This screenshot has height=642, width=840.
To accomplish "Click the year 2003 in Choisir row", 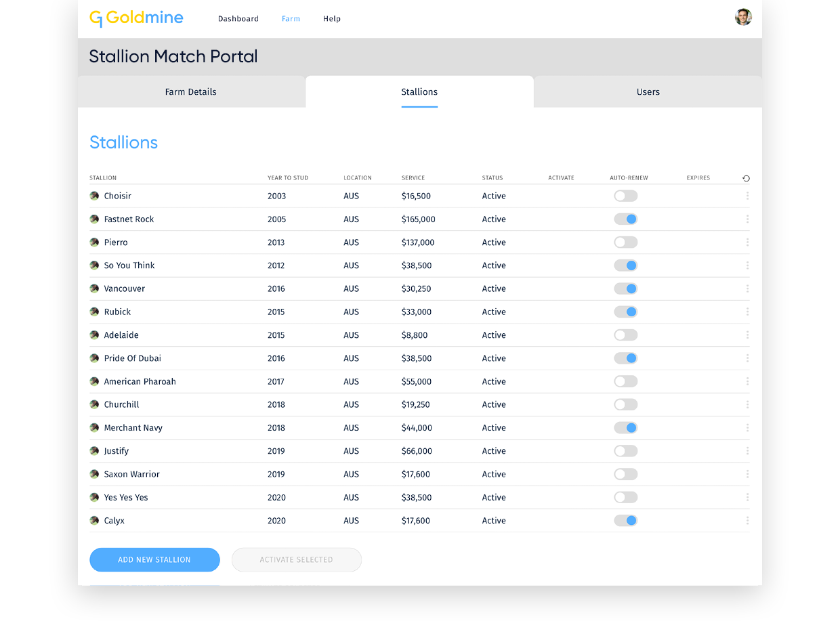I will point(277,196).
